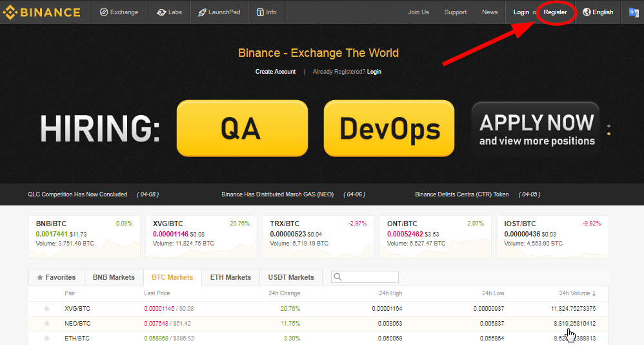Switch to the BNB Markets tab
The height and width of the screenshot is (345, 644).
pos(114,278)
